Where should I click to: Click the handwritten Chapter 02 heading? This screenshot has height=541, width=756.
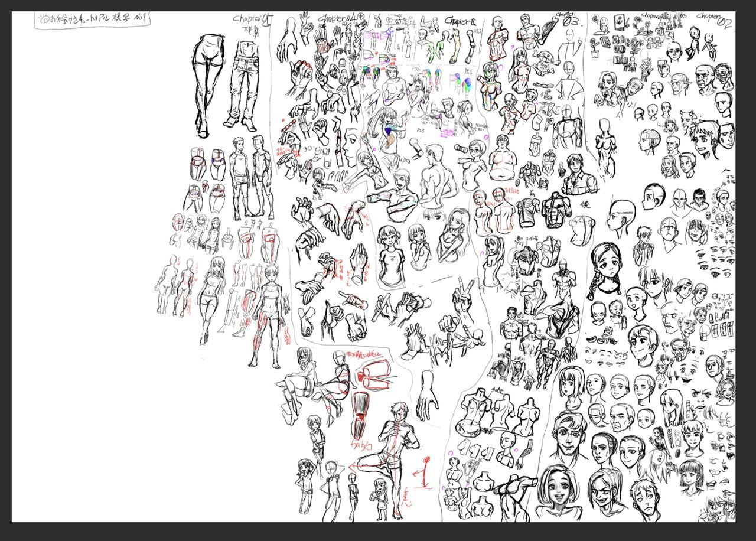pyautogui.click(x=715, y=21)
